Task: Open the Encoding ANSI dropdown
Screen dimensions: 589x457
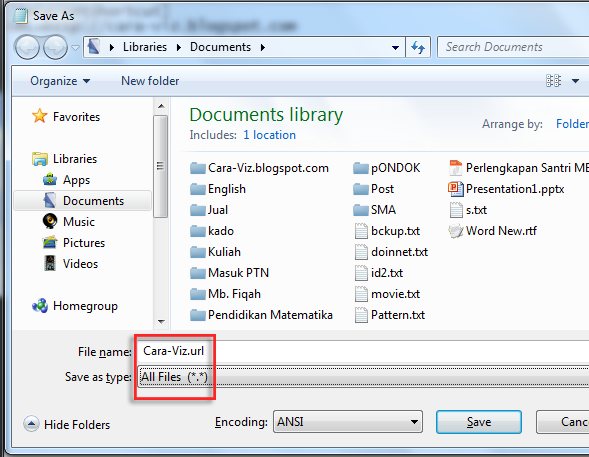Action: 348,422
